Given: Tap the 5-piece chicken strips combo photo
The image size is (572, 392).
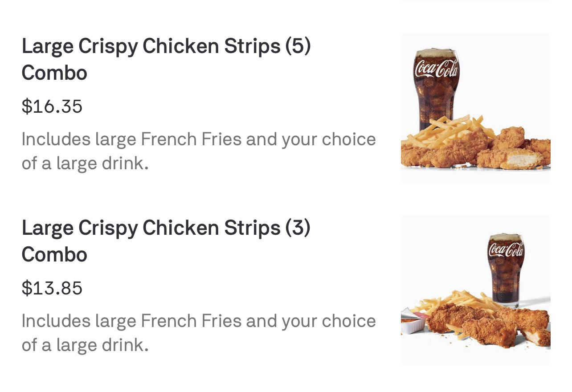Looking at the screenshot, I should pos(475,108).
